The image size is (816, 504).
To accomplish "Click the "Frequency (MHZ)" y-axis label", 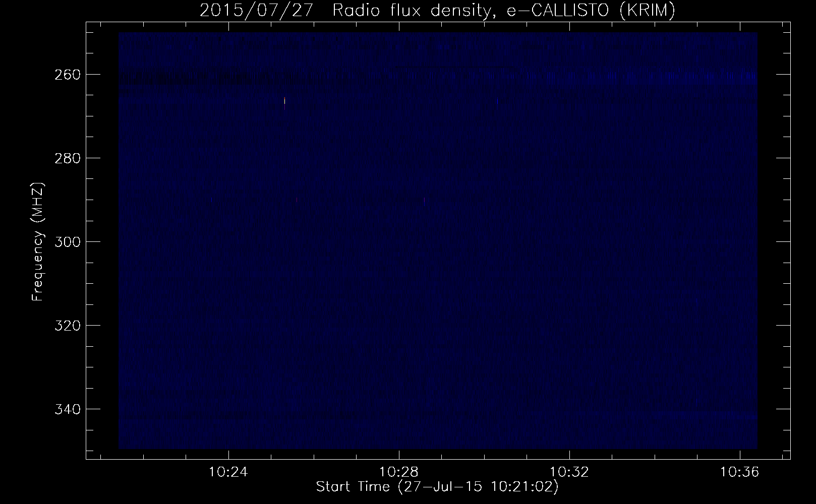I will tap(38, 242).
